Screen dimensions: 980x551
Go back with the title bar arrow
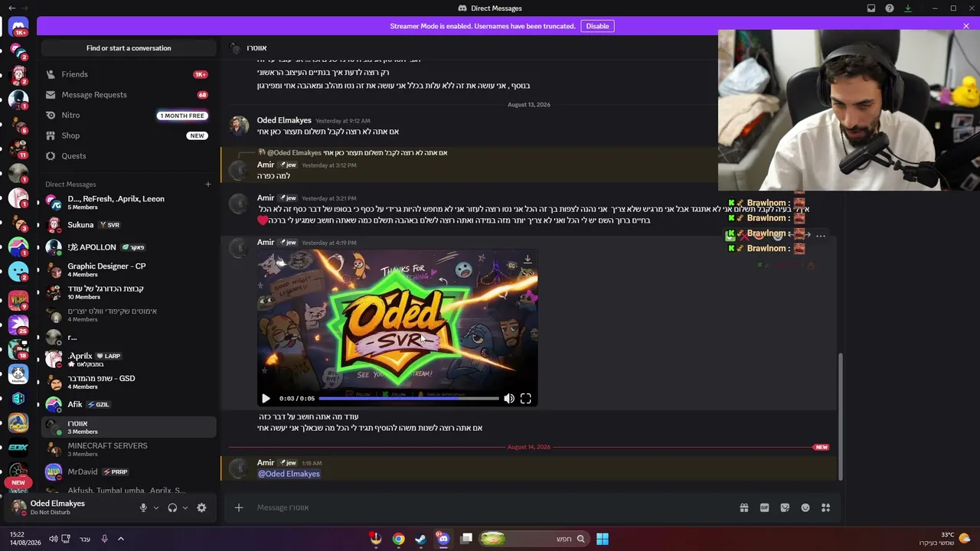coord(11,8)
